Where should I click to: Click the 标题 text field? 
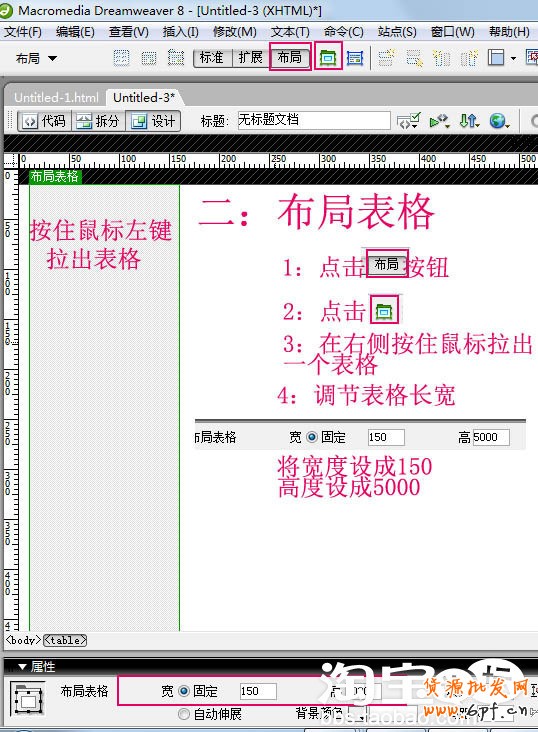(314, 120)
